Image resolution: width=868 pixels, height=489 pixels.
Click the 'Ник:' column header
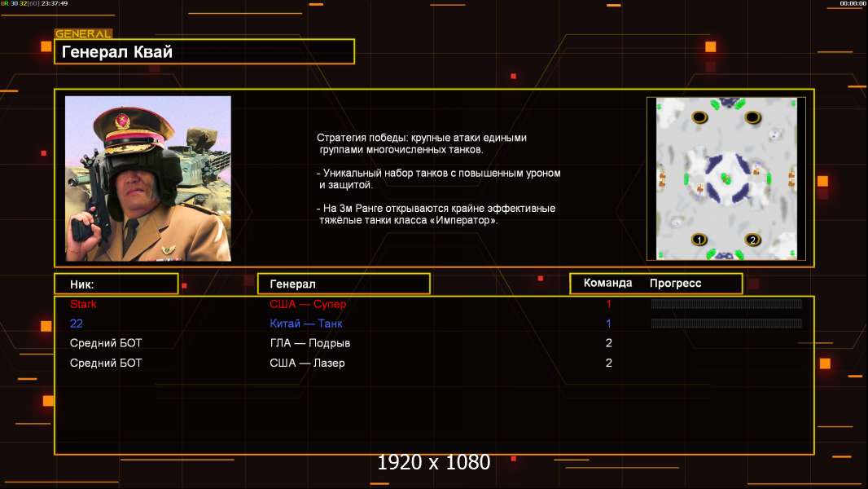(x=116, y=284)
